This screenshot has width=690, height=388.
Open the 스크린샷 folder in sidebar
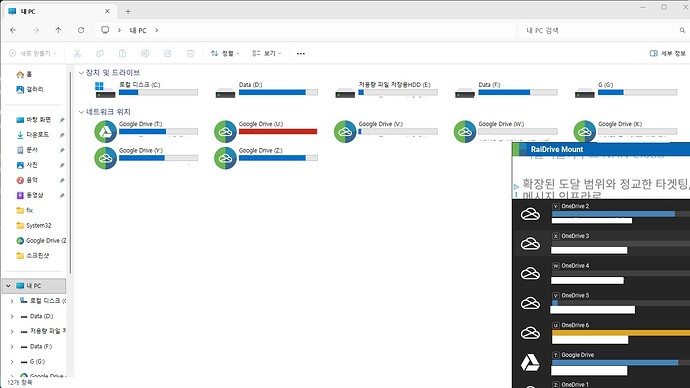pyautogui.click(x=34, y=256)
